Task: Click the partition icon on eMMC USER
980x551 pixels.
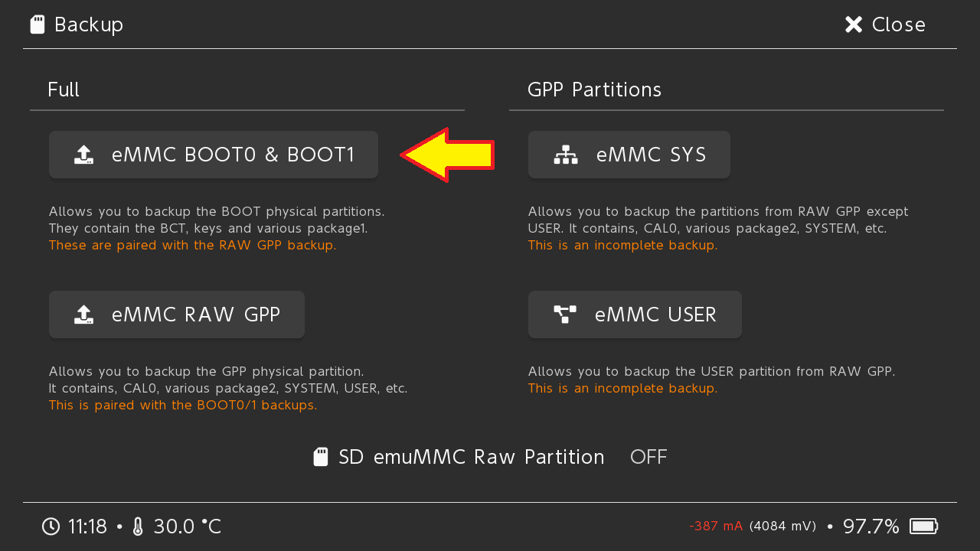Action: click(x=565, y=315)
